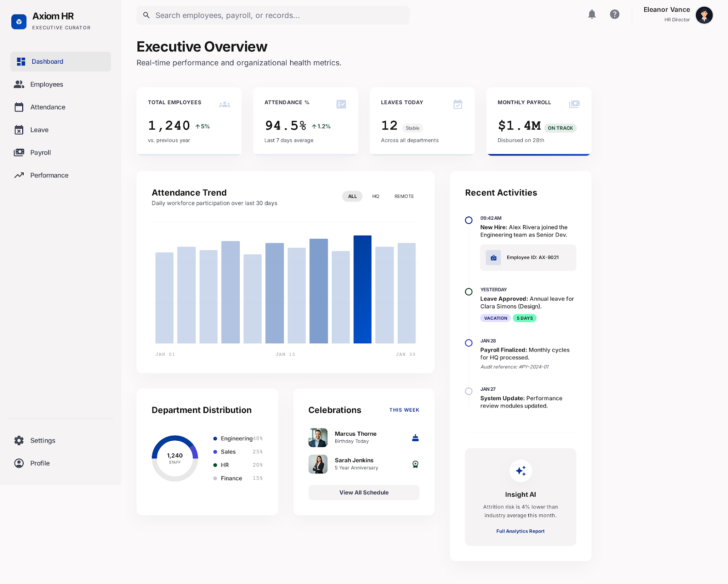Viewport: 728px width, 584px height.
Task: Select the Payroll icon in sidebar
Action: pyautogui.click(x=19, y=152)
